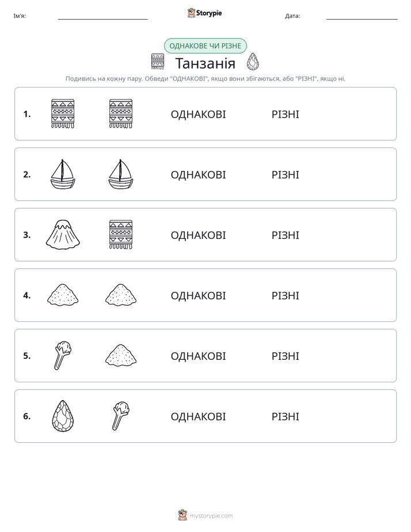The image size is (411, 532).
Task: Choose ОДНАКОВІ for row 2 sailboats
Action: coord(198,174)
